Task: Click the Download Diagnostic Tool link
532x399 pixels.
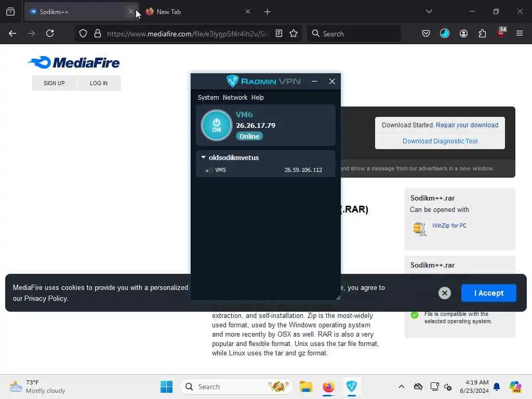Action: [440, 141]
